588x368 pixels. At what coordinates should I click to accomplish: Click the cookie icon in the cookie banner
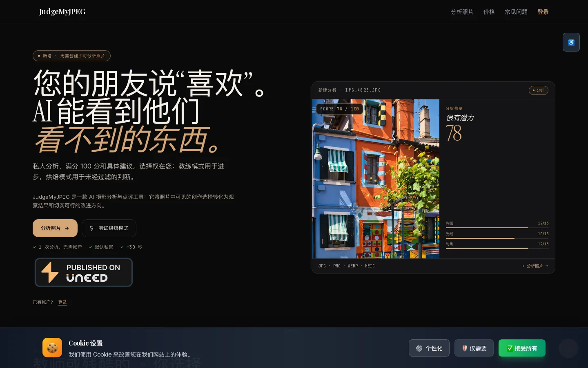click(x=52, y=348)
